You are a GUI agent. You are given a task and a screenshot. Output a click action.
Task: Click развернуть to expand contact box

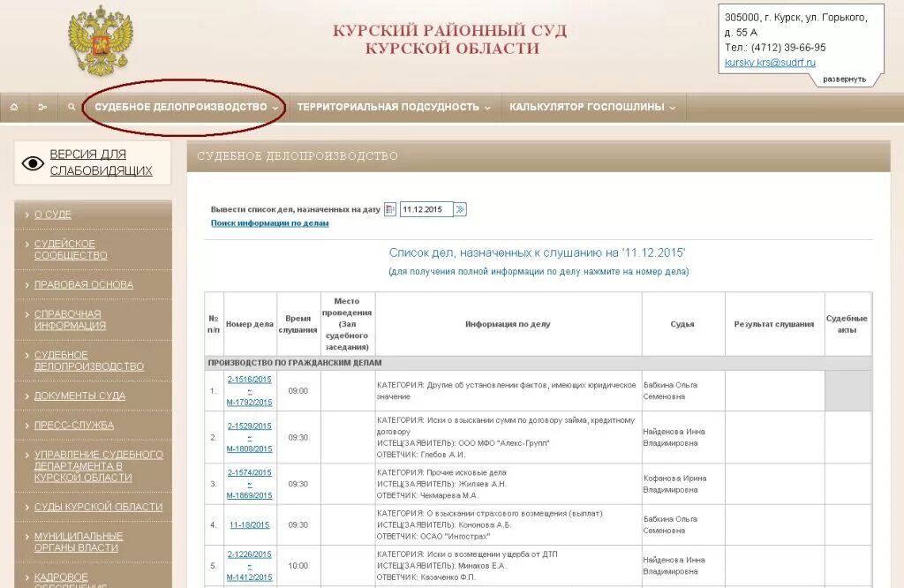pos(844,79)
